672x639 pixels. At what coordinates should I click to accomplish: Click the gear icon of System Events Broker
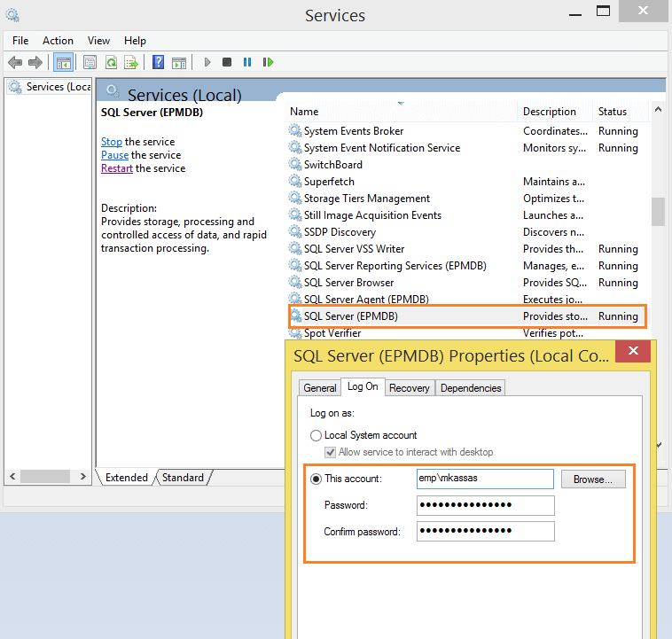click(295, 130)
